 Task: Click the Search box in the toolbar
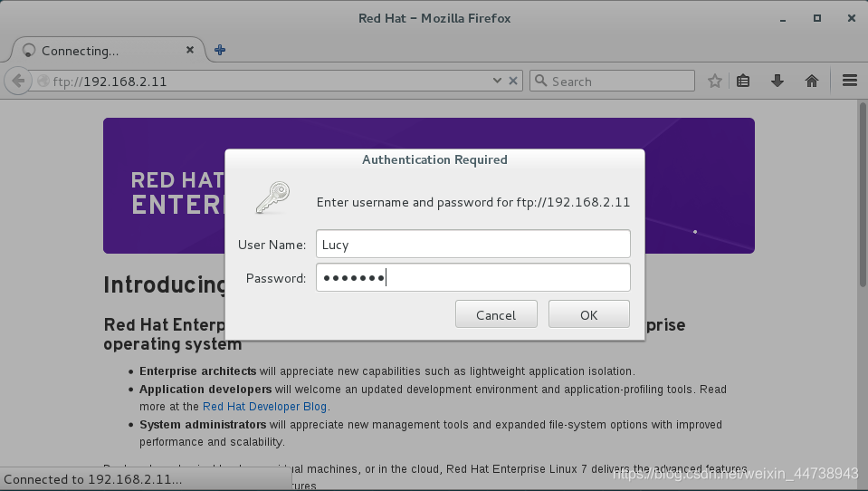pyautogui.click(x=612, y=81)
